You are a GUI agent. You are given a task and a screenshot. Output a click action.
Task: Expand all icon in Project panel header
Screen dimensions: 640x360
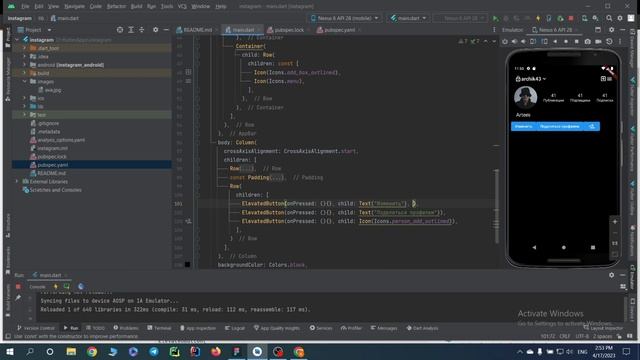[131, 30]
